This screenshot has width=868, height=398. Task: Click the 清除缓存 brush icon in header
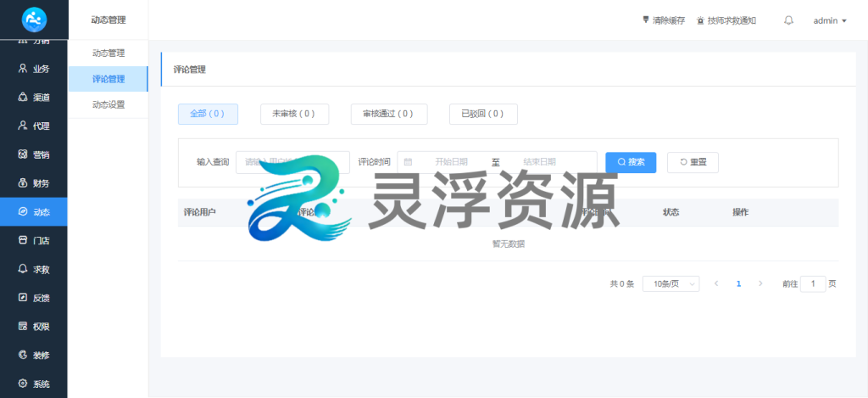pos(645,20)
